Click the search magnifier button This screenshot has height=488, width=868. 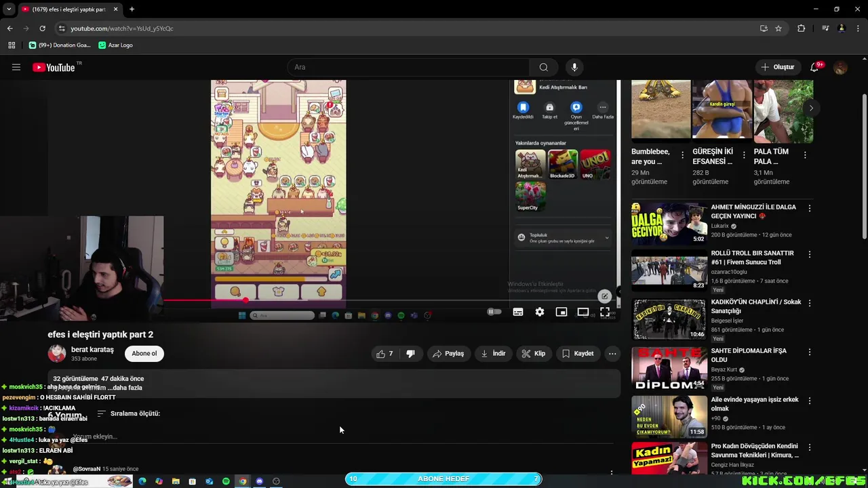click(x=543, y=67)
